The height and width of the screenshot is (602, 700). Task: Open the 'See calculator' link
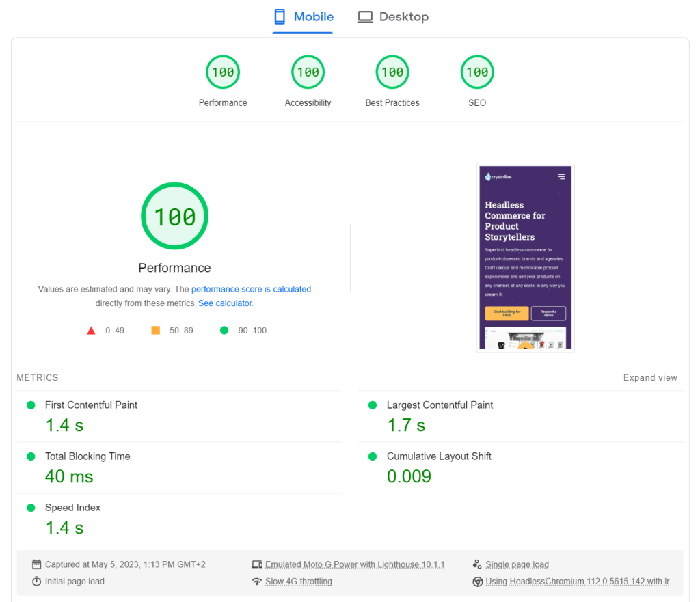click(225, 303)
